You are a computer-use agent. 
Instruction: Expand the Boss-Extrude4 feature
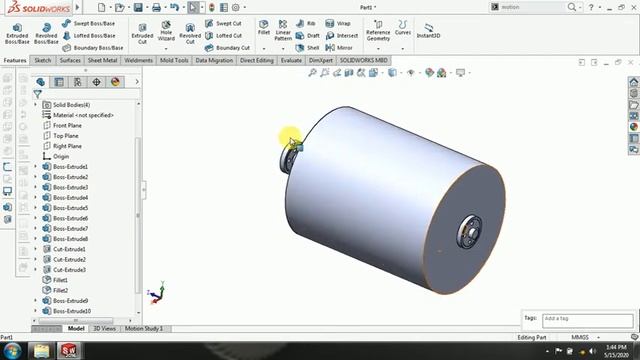tap(36, 198)
